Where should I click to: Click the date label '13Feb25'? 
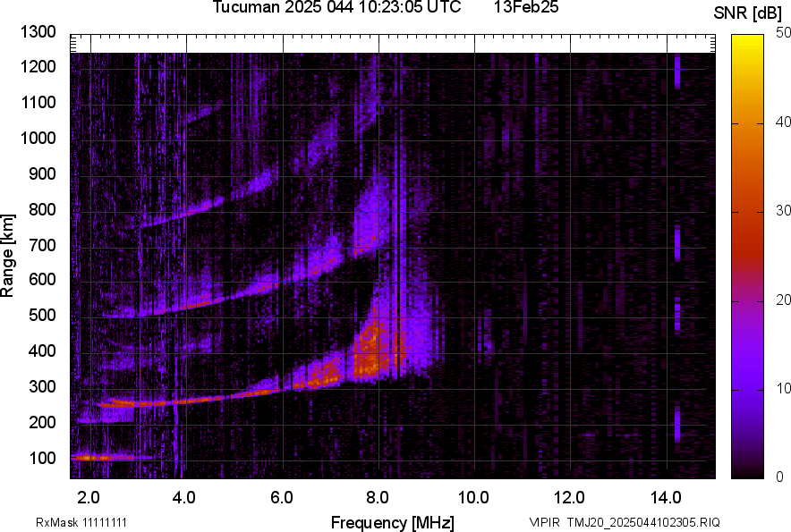coord(526,7)
